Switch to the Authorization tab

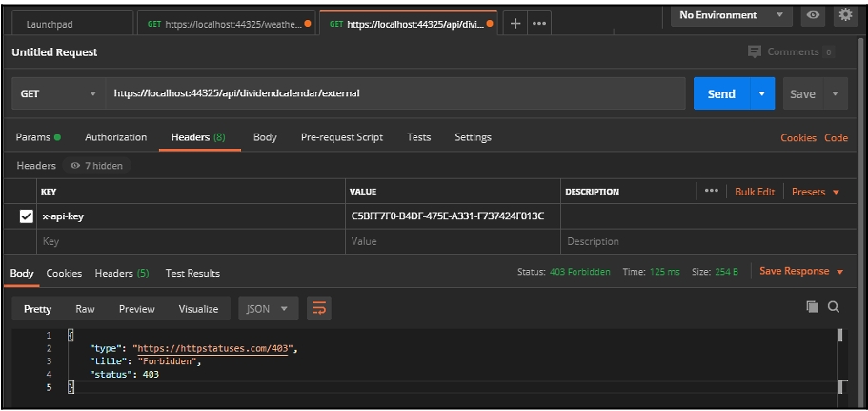tap(115, 137)
